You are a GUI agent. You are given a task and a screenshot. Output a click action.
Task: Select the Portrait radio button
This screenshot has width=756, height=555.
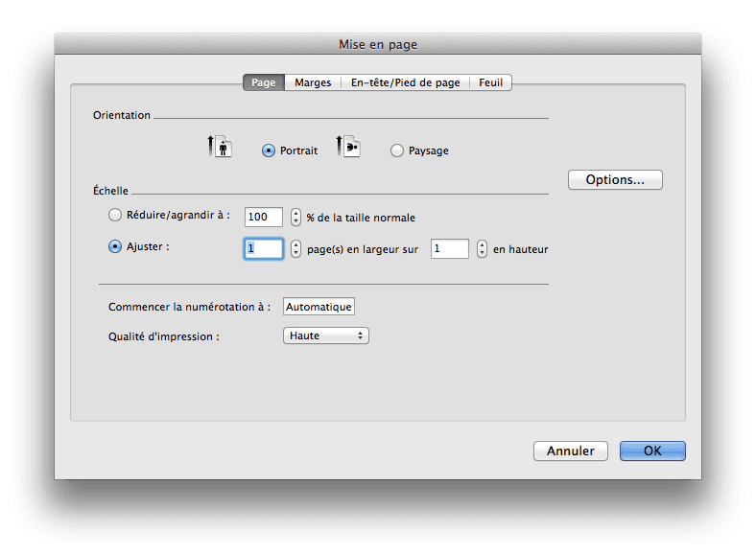pyautogui.click(x=269, y=150)
